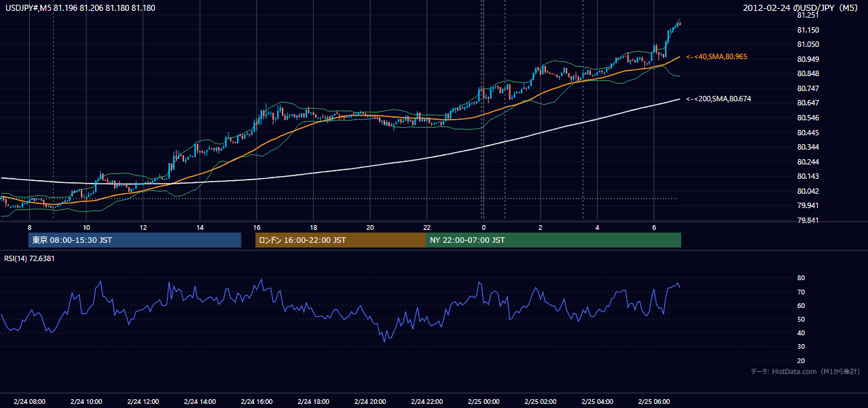868x408 pixels.
Task: Click the 2/24 08:00 date axis label
Action: pyautogui.click(x=29, y=402)
